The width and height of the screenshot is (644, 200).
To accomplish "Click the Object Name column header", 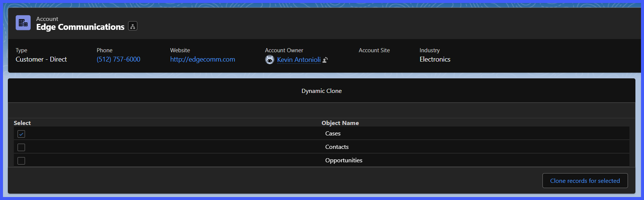I will coord(340,123).
